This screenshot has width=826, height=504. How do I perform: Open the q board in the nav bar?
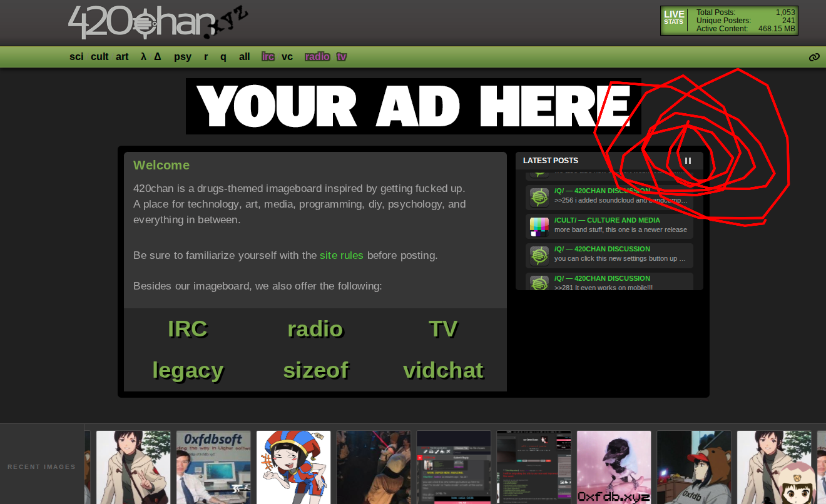(x=223, y=57)
